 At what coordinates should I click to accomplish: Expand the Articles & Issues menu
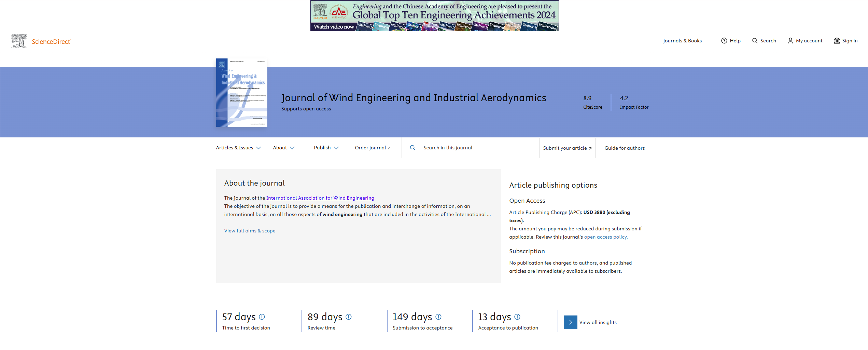pyautogui.click(x=238, y=148)
